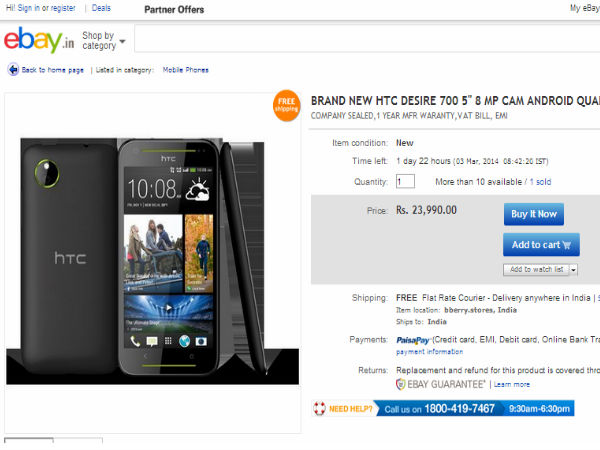Follow the Mobile Phones category link
Viewport: 600px width, 450px height.
pos(186,70)
